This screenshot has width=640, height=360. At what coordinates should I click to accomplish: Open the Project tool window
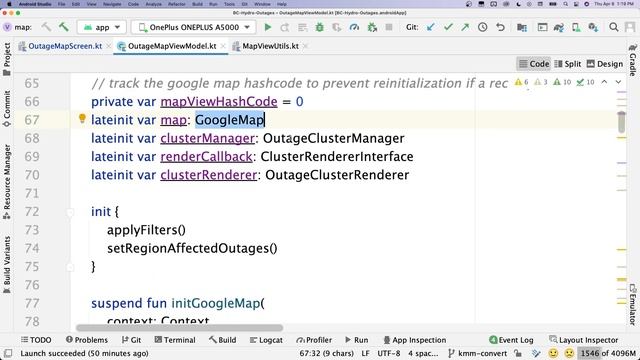tap(7, 59)
